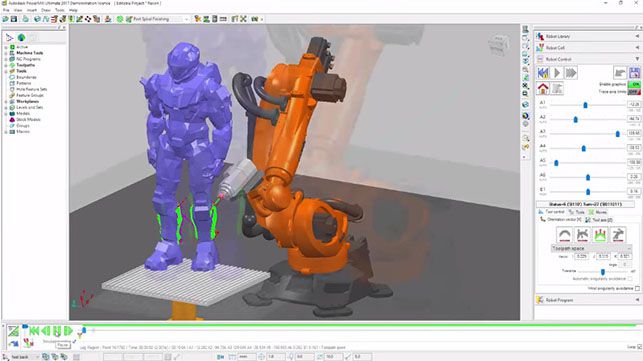
Task: Click the green circular icon in the main toolbar
Action: click(x=120, y=19)
